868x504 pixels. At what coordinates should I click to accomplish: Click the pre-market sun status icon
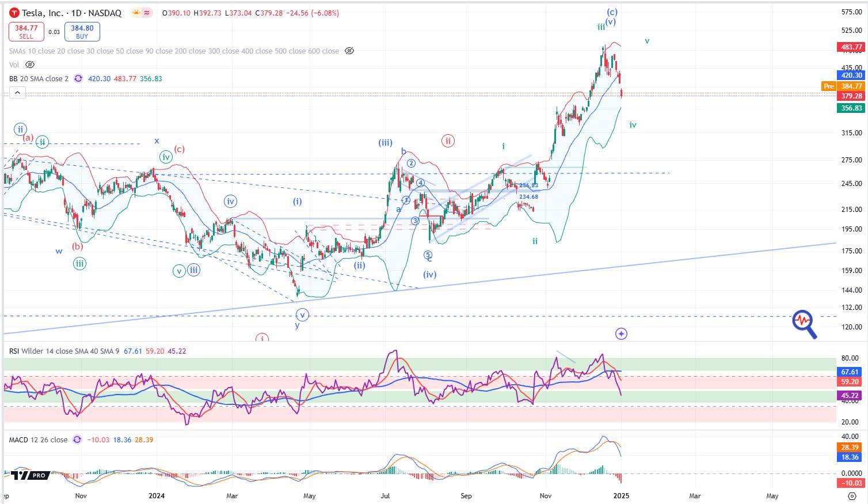(x=135, y=13)
